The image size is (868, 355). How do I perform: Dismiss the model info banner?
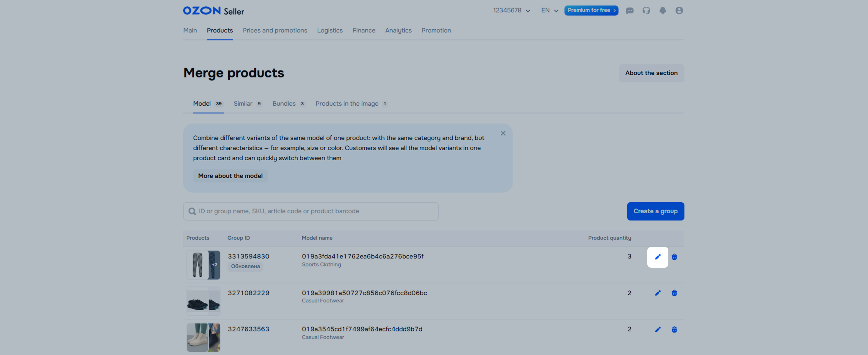[x=503, y=133]
